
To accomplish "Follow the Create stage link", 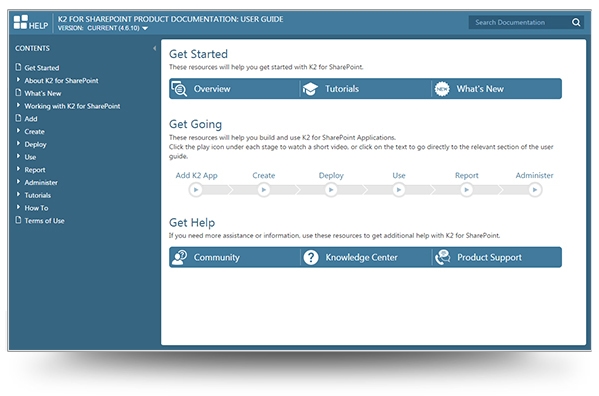I will coord(264,176).
